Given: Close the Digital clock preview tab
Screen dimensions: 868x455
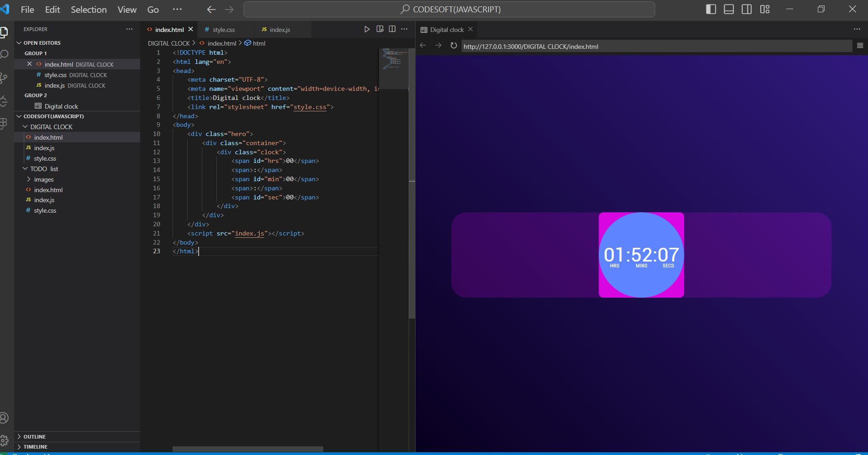Looking at the screenshot, I should point(470,29).
